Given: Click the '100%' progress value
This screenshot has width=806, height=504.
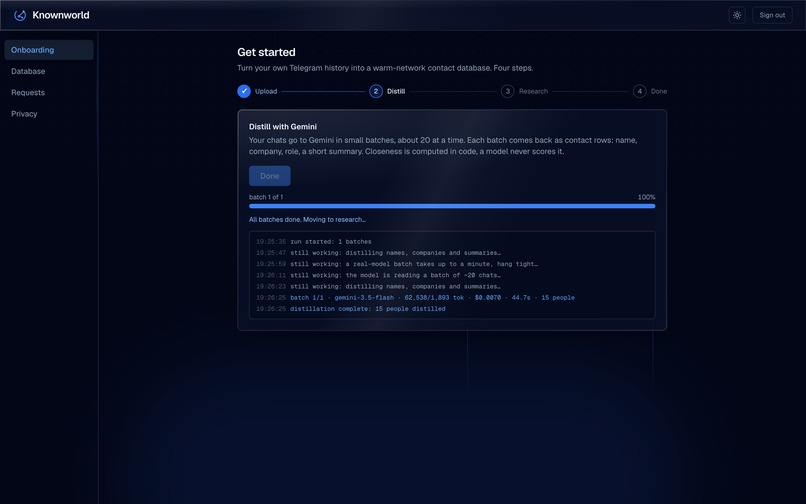Looking at the screenshot, I should [x=647, y=197].
